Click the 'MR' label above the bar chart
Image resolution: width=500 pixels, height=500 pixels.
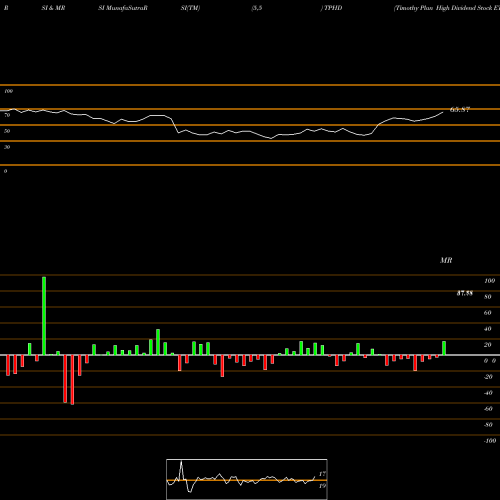[446, 260]
